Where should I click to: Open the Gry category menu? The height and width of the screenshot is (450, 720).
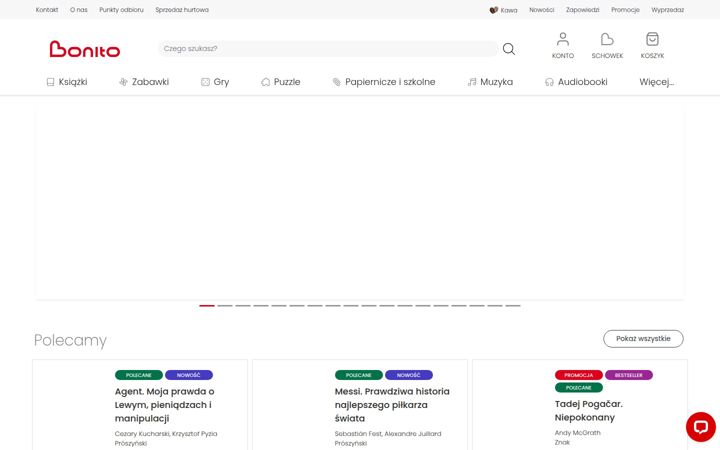point(221,82)
